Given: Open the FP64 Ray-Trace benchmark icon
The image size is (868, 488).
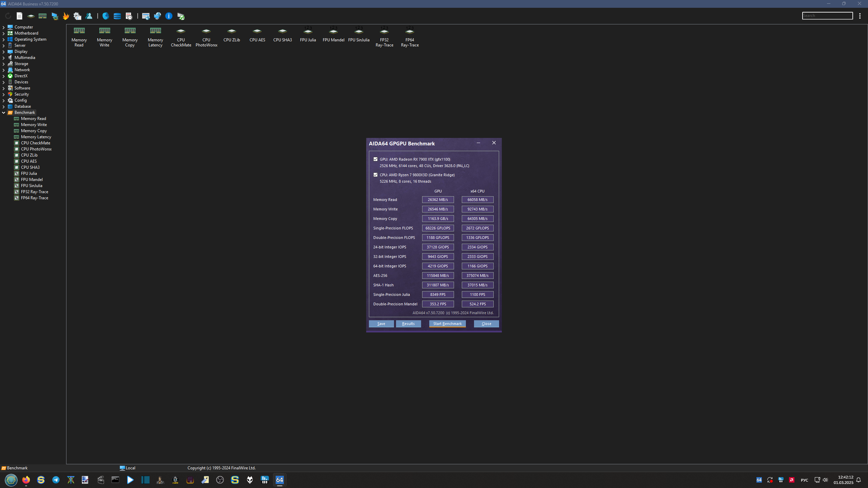Looking at the screenshot, I should pyautogui.click(x=410, y=37).
